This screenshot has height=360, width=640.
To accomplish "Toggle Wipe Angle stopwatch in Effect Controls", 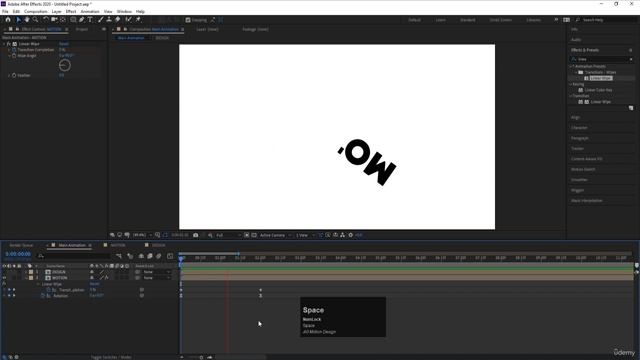I will pyautogui.click(x=14, y=56).
